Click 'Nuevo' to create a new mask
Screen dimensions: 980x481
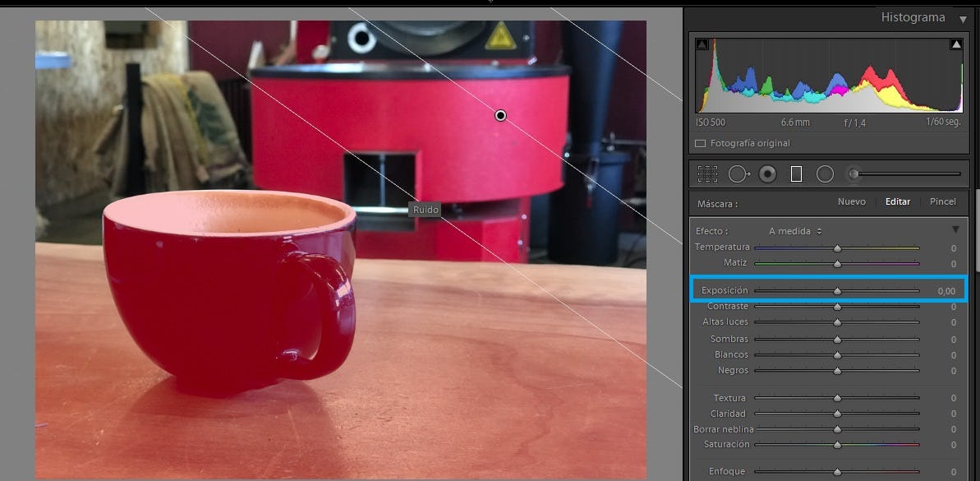pyautogui.click(x=852, y=201)
